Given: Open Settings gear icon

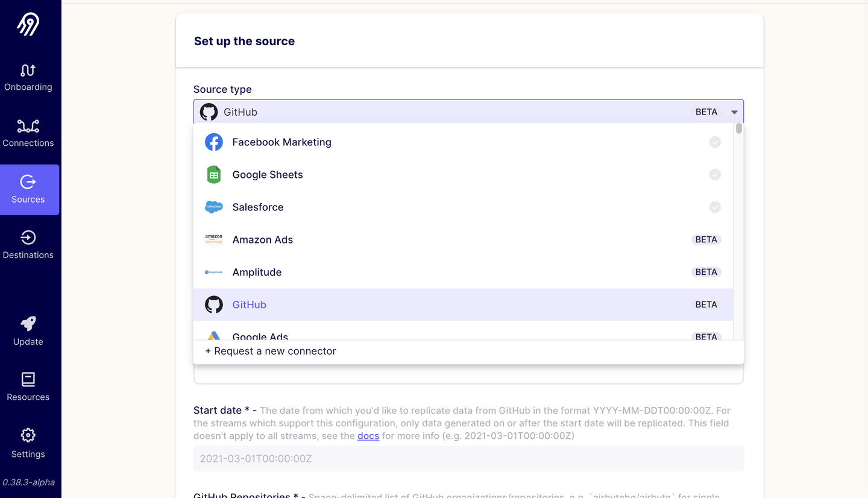Looking at the screenshot, I should (x=28, y=435).
